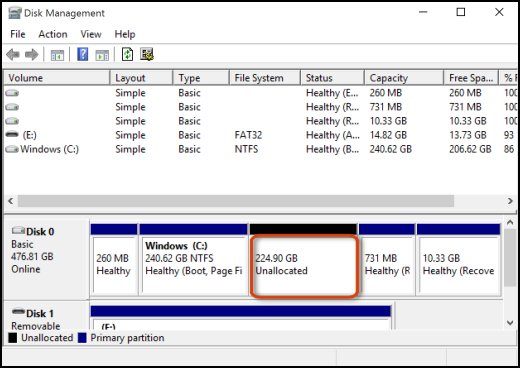
Task: Sort by the Layout column header
Action: pyautogui.click(x=141, y=78)
